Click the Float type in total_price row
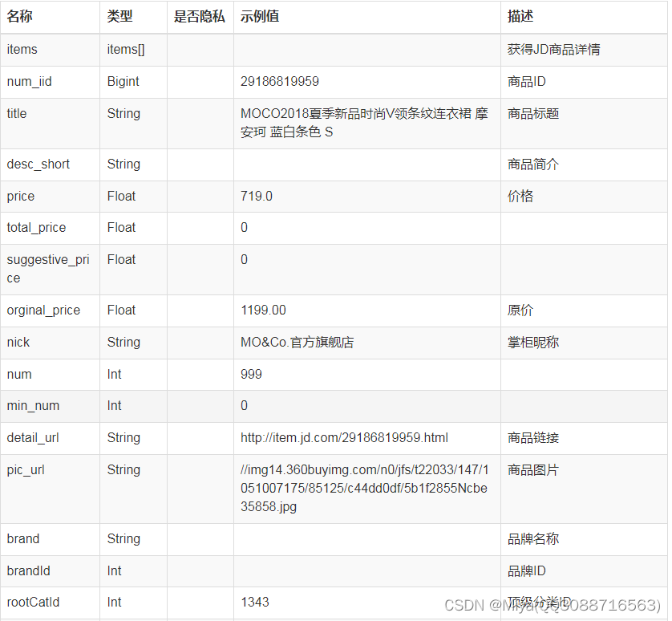 (x=121, y=228)
